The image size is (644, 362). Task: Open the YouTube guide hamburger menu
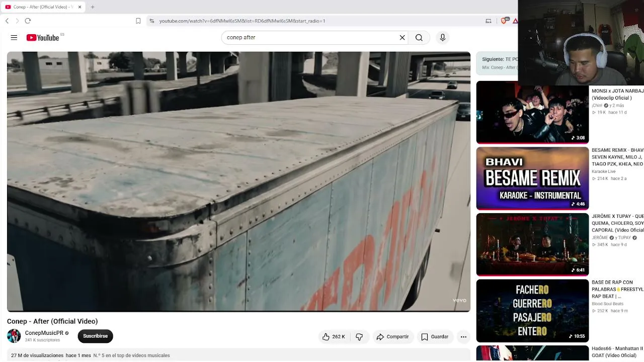tap(14, 38)
